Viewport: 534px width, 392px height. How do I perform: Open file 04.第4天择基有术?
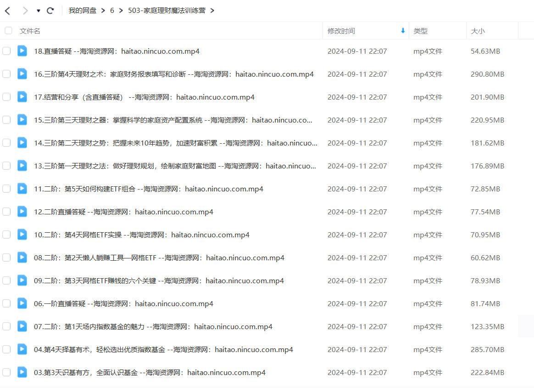[x=163, y=350]
